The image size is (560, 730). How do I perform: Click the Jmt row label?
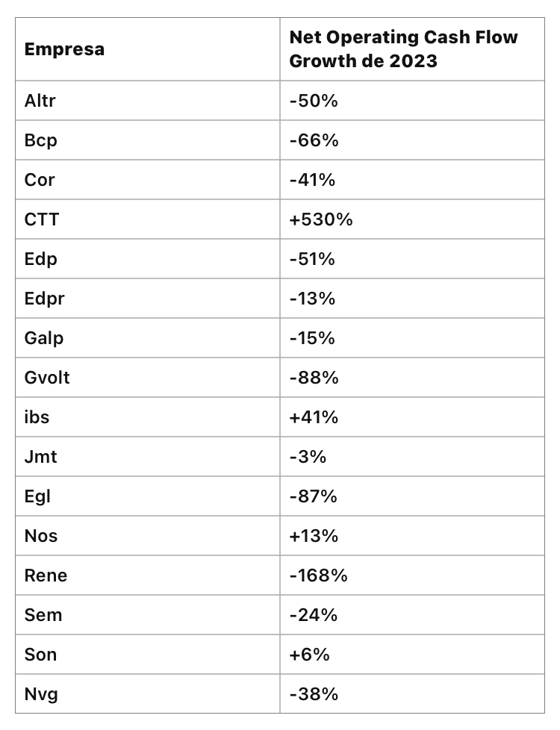[40, 457]
